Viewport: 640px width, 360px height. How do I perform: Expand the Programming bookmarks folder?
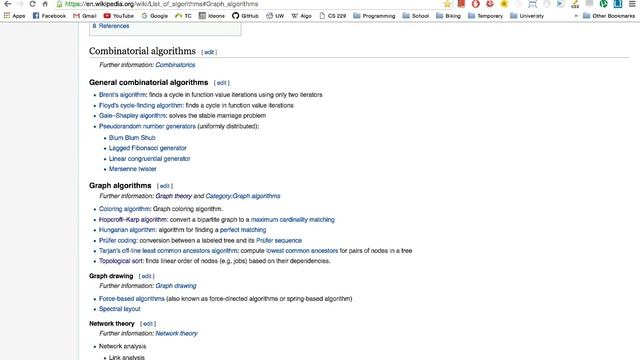click(x=374, y=16)
